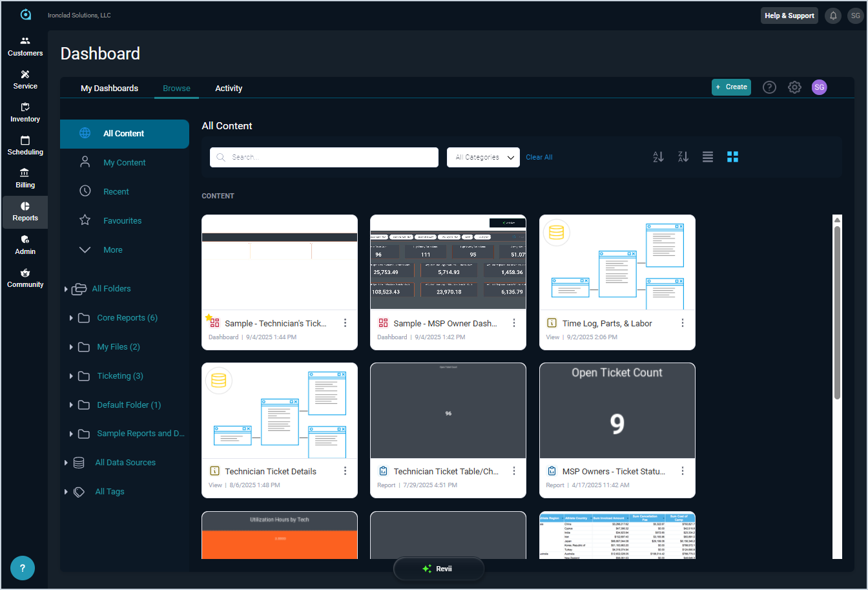Open the dashboard help question-mark icon
Image resolution: width=868 pixels, height=590 pixels.
(x=769, y=87)
